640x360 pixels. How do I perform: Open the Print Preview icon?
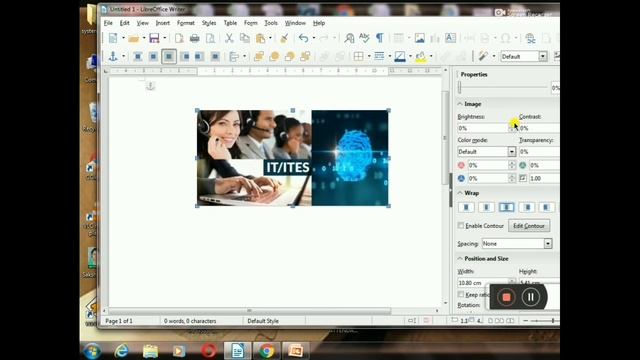coord(210,38)
